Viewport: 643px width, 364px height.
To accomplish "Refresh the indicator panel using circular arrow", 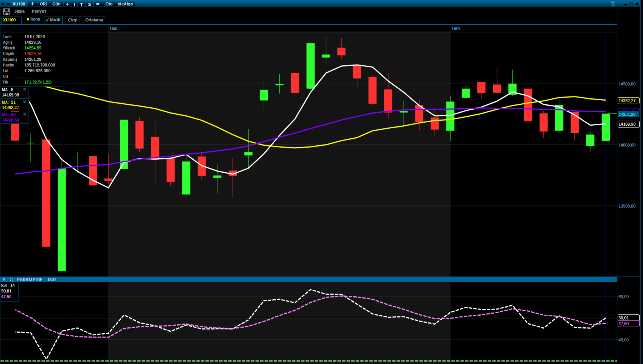I will pos(11,280).
